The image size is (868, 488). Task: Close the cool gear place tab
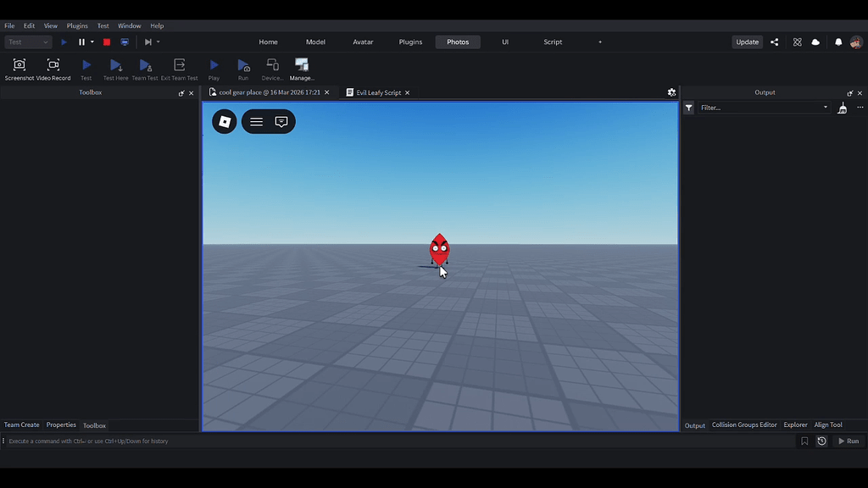tap(326, 92)
